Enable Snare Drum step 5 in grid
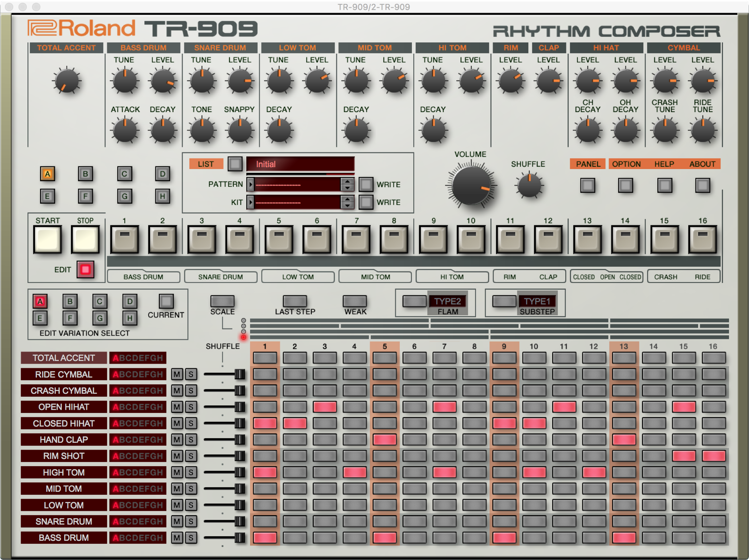 [384, 521]
